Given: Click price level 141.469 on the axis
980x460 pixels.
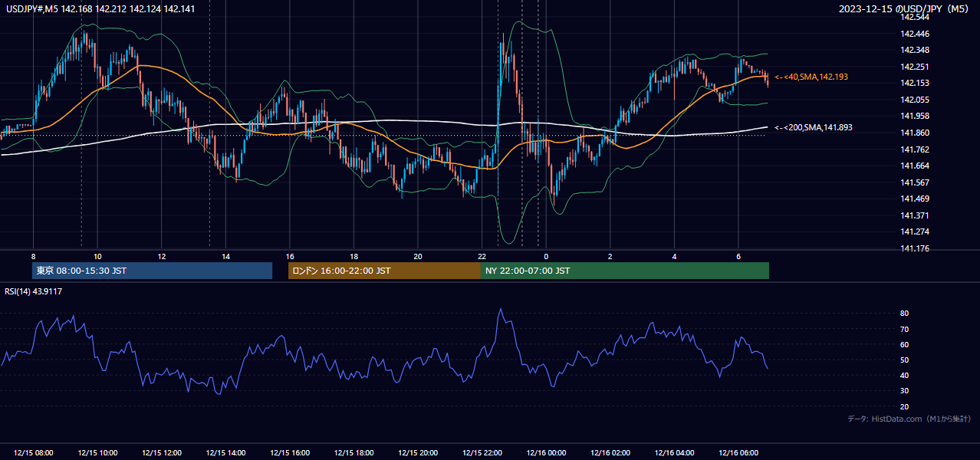Looking at the screenshot, I should [915, 199].
